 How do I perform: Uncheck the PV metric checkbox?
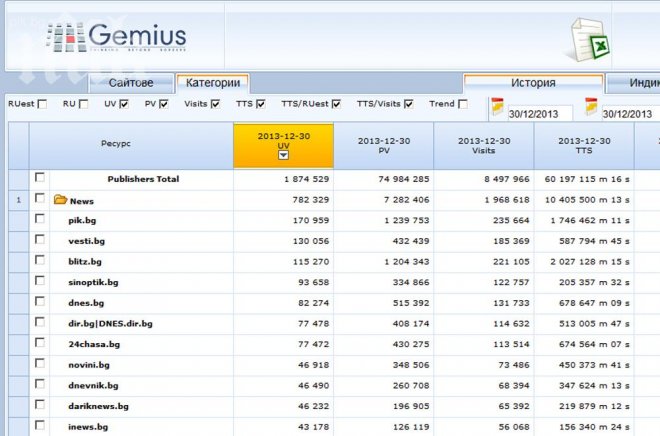coord(164,104)
